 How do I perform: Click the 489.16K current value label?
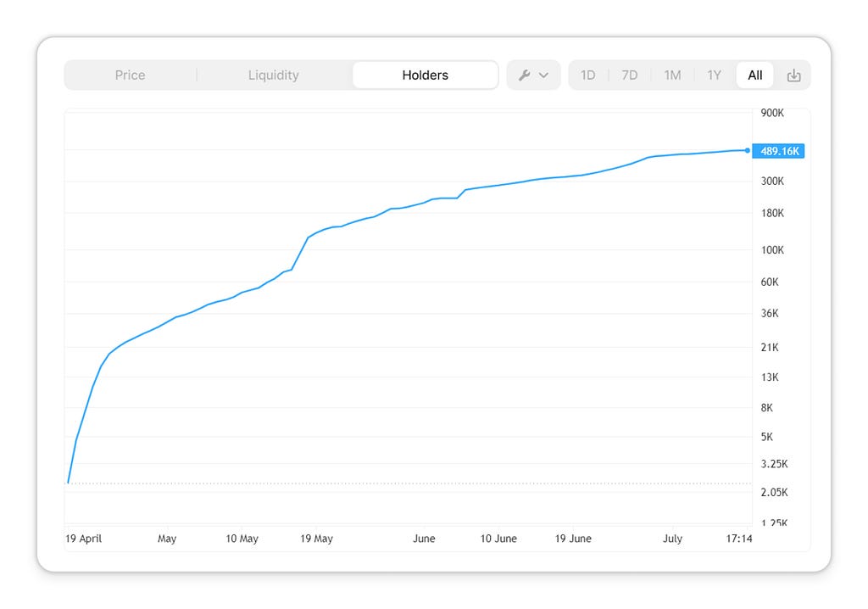click(778, 151)
